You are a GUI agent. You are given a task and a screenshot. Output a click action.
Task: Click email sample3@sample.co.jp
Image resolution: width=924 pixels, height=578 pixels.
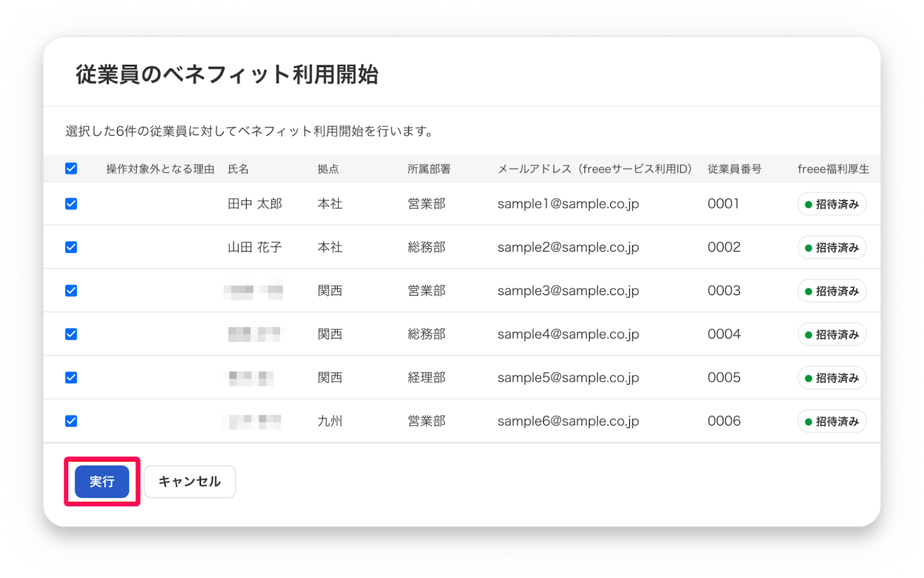point(568,290)
